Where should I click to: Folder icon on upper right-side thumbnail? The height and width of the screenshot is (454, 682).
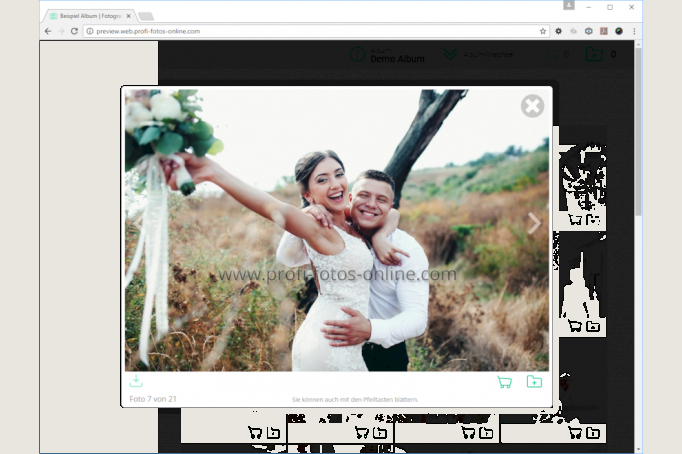593,220
